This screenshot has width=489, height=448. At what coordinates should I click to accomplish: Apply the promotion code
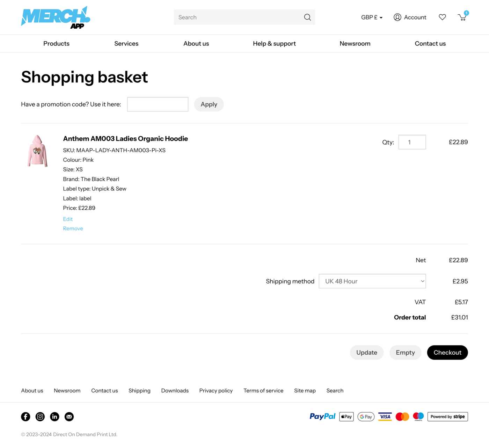pos(209,104)
